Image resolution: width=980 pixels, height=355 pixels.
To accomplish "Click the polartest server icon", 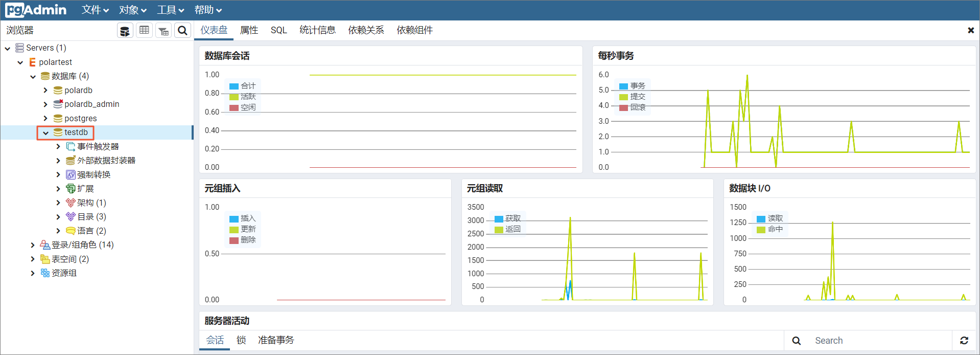I will tap(32, 62).
